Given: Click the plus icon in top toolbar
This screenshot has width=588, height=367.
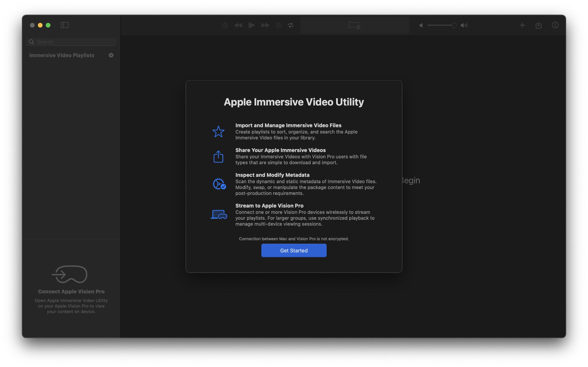Looking at the screenshot, I should [522, 25].
